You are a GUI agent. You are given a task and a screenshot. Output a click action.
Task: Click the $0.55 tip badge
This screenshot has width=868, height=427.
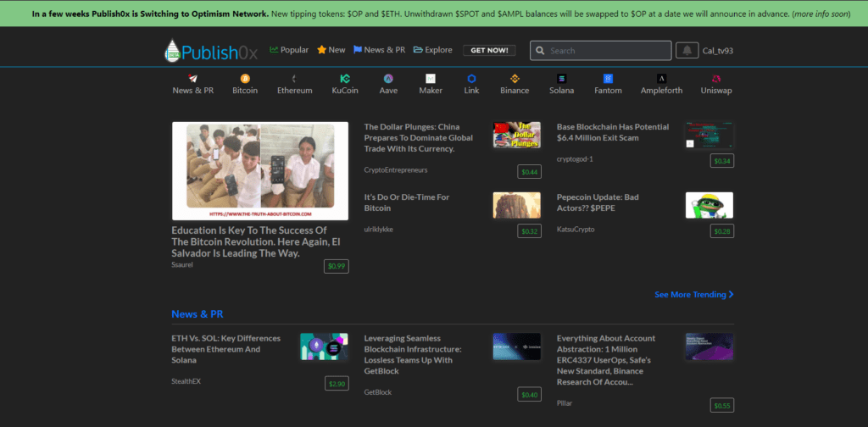[722, 406]
